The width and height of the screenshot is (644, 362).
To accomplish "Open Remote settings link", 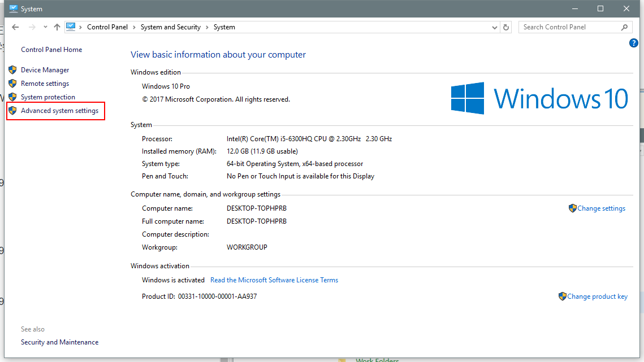I will (45, 84).
